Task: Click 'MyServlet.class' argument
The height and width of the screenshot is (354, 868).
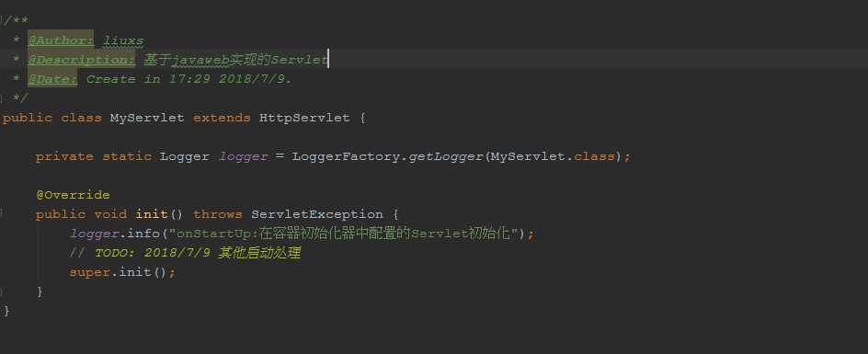Action: [553, 157]
